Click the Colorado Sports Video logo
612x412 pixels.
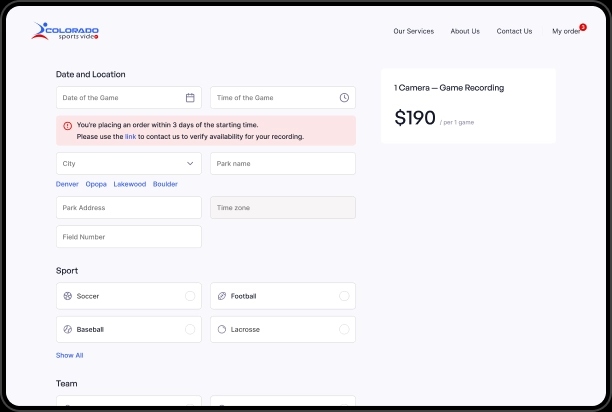point(65,31)
